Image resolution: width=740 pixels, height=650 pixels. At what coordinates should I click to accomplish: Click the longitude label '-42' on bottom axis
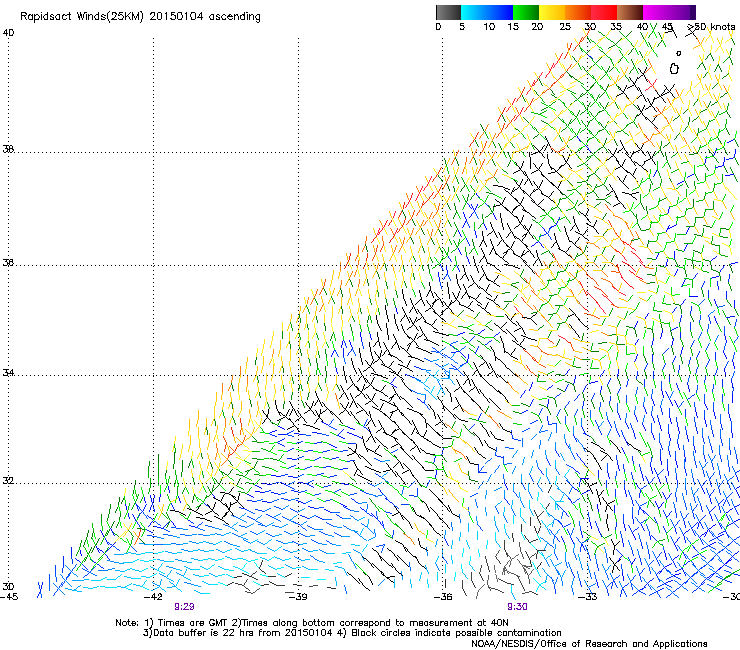(153, 597)
